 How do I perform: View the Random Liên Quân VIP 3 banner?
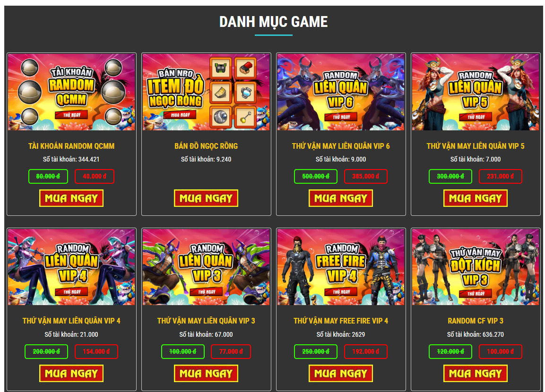pyautogui.click(x=206, y=267)
